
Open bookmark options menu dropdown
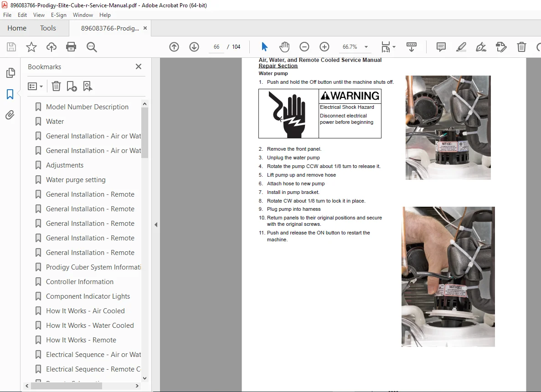(x=35, y=86)
